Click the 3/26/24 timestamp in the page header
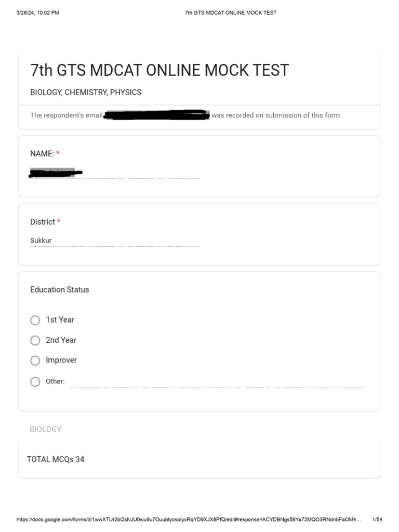This screenshot has width=399, height=532. click(x=37, y=12)
